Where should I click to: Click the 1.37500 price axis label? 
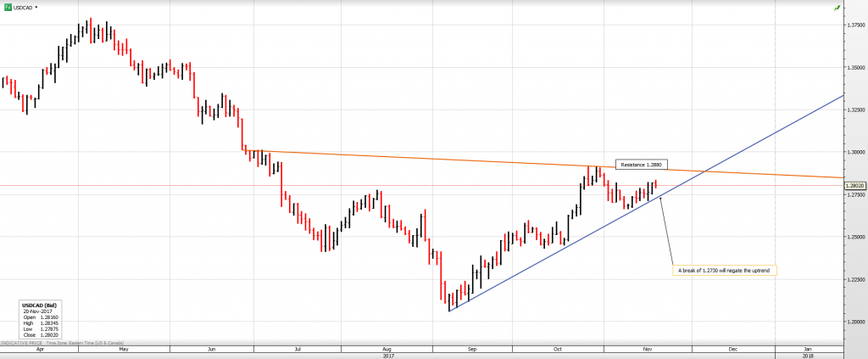(854, 25)
